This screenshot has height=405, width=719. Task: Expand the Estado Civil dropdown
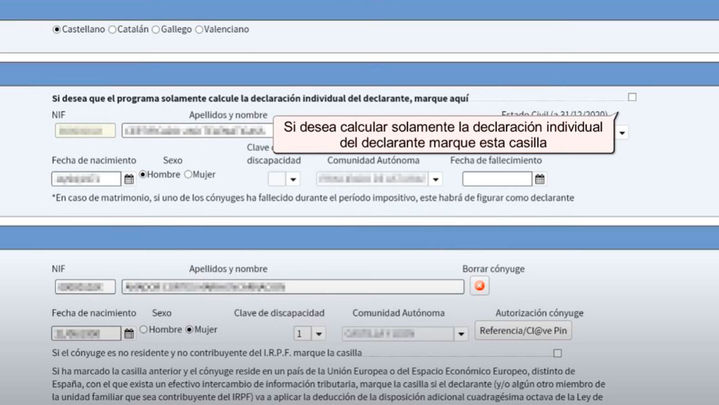[x=622, y=133]
